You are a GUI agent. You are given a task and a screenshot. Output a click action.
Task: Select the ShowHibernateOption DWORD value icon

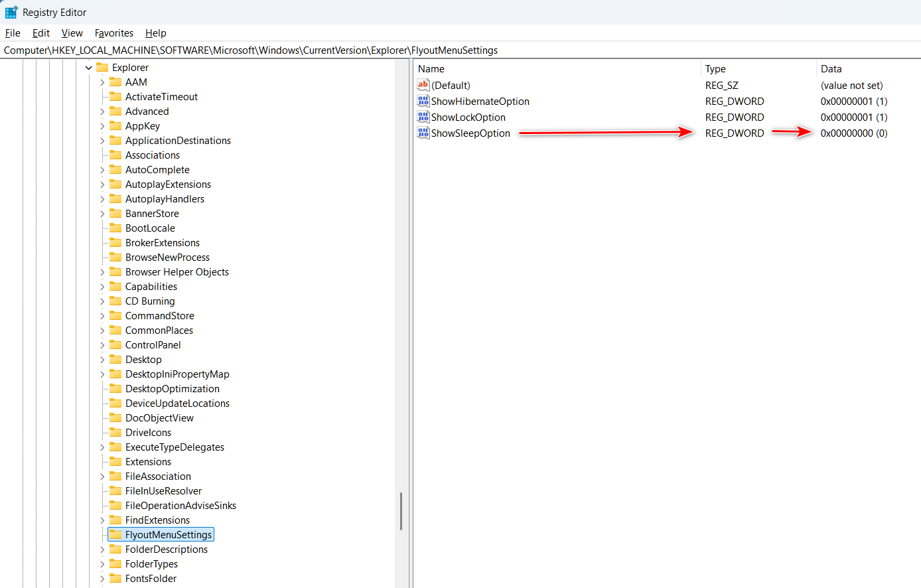(x=423, y=101)
